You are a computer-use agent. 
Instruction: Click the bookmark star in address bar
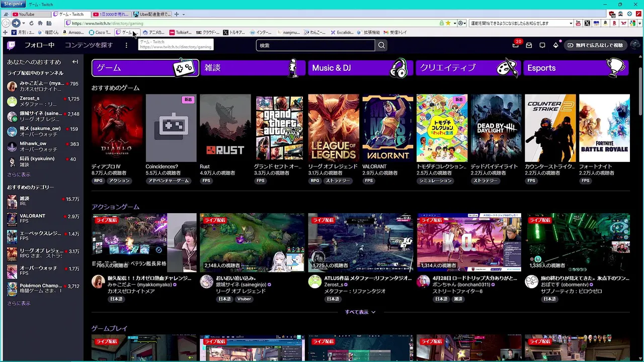pos(448,23)
